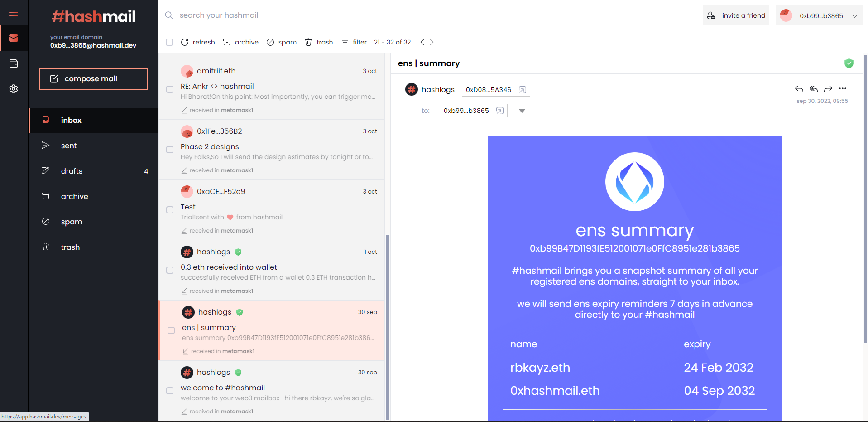Open 'welcome to #hashmail' message
Image resolution: width=868 pixels, height=422 pixels.
coord(272,391)
